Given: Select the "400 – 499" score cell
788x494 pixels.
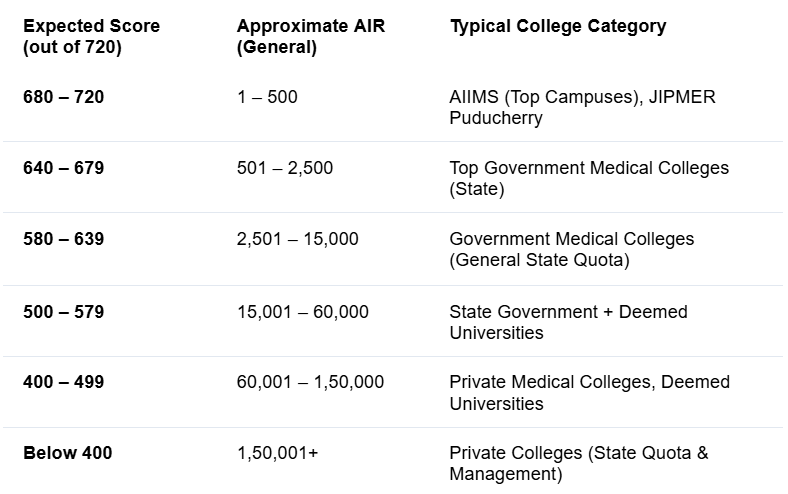Looking at the screenshot, I should pos(64,382).
